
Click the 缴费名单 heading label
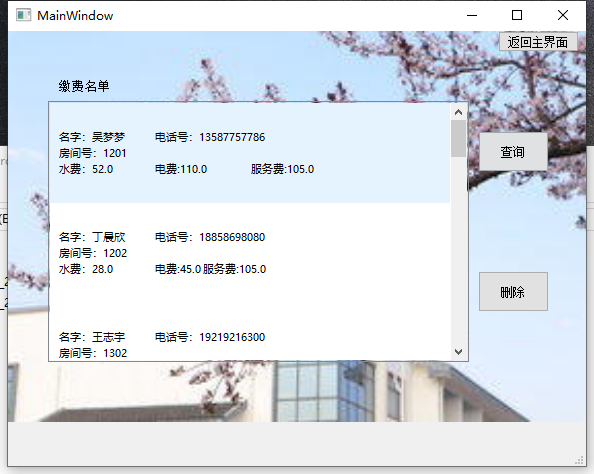tap(84, 86)
